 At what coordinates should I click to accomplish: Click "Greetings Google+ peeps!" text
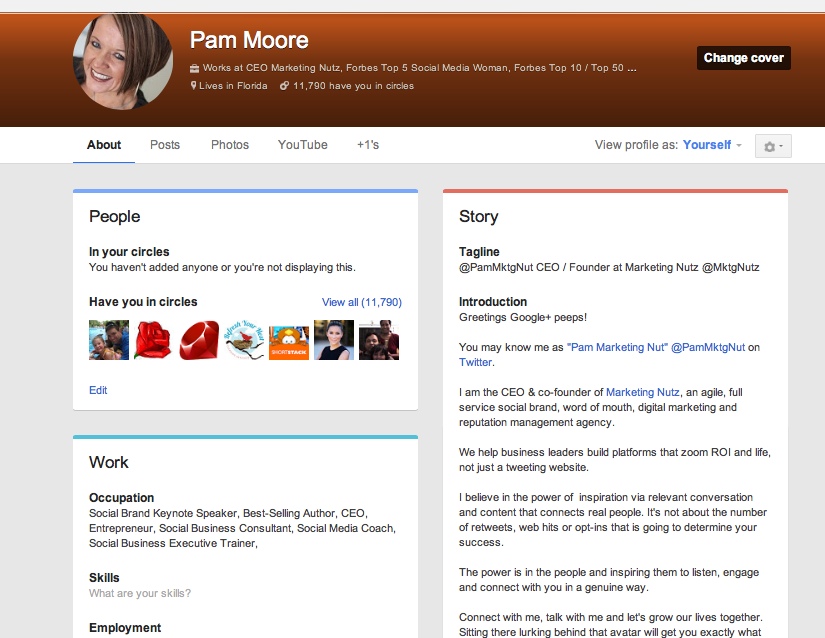(522, 318)
